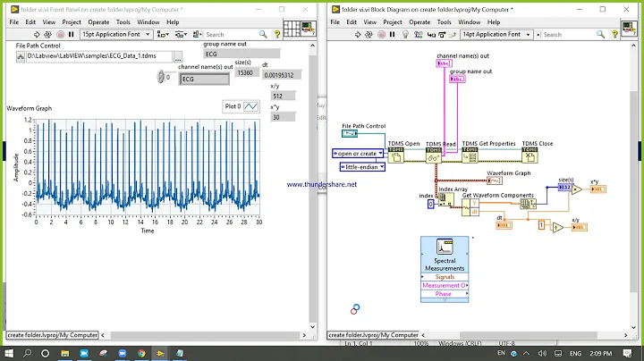The height and width of the screenshot is (361, 644).
Task: Click Step Out icon in Block Diagram
Action: [453, 35]
